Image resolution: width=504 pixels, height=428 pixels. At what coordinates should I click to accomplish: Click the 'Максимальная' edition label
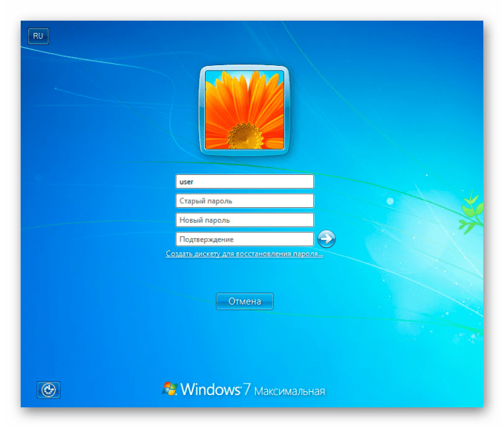click(x=289, y=391)
